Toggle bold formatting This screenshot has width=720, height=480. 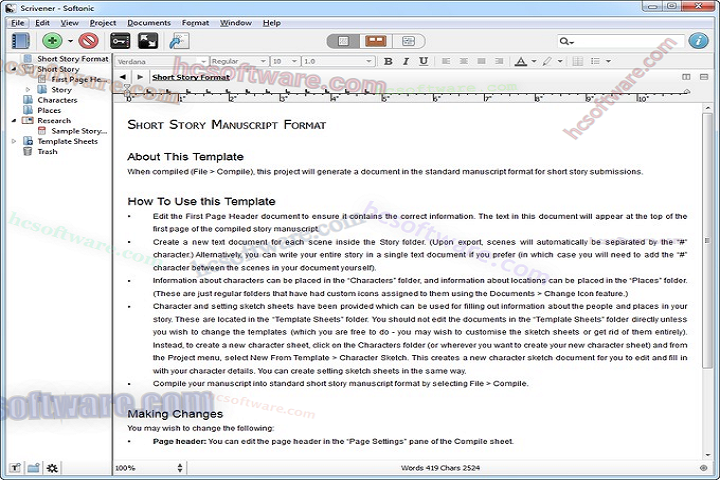click(x=388, y=61)
